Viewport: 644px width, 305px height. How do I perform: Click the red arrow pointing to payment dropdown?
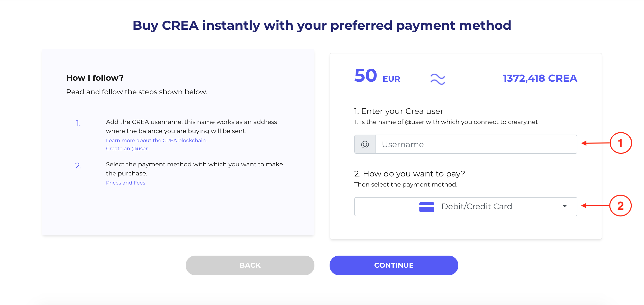point(595,206)
